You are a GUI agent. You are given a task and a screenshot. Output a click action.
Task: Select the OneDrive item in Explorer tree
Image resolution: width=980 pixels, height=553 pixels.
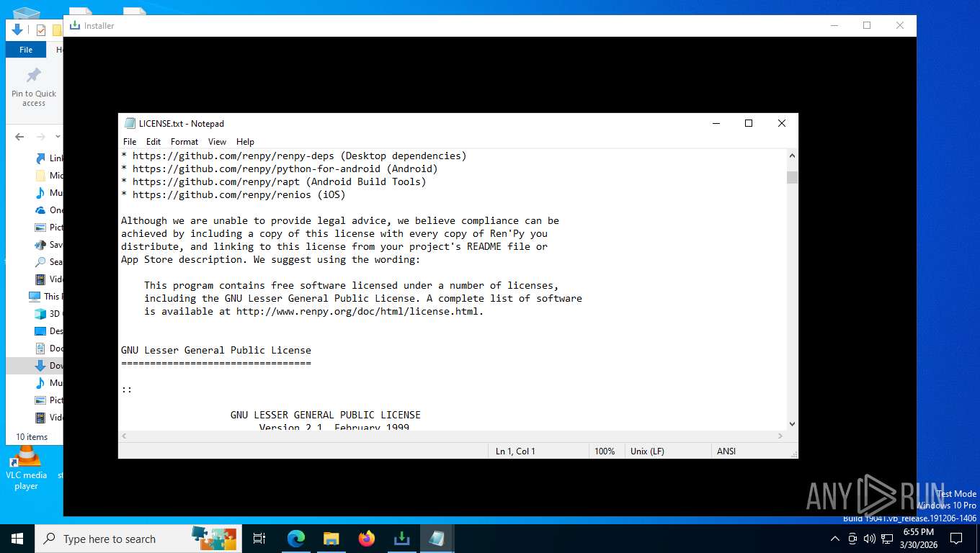48,210
